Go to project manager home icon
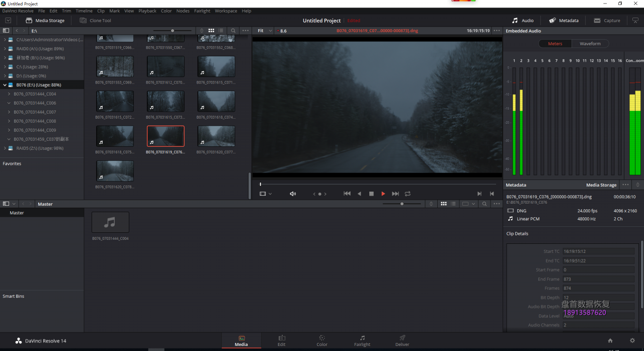Image resolution: width=644 pixels, height=351 pixels. [x=610, y=340]
